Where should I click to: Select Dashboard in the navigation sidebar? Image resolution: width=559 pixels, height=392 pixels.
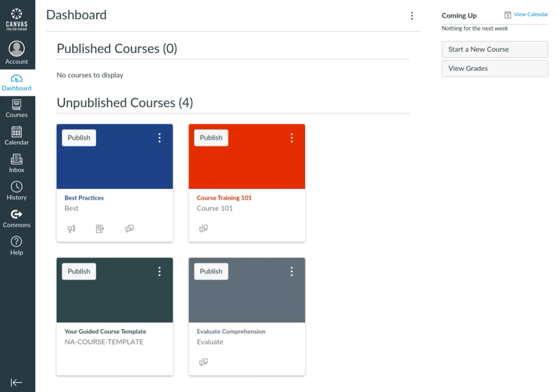click(17, 82)
